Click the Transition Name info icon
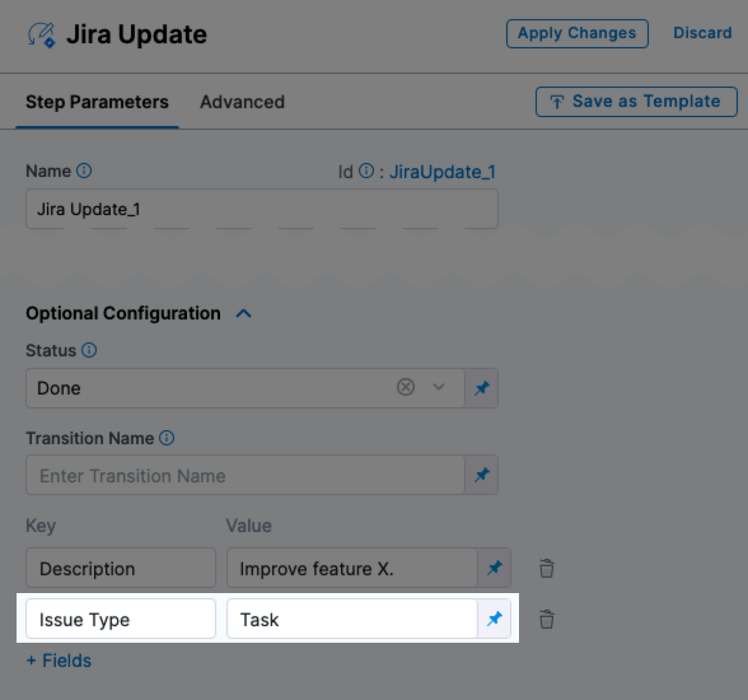 pos(167,437)
